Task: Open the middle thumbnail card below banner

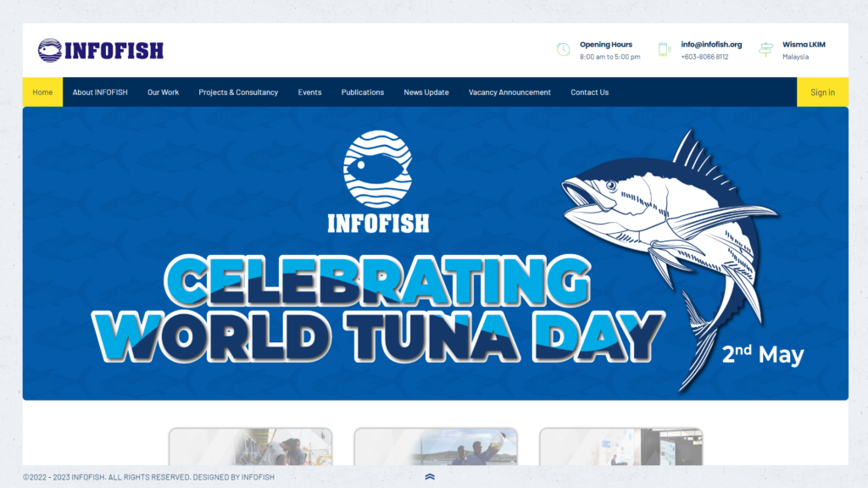Action: pyautogui.click(x=435, y=446)
